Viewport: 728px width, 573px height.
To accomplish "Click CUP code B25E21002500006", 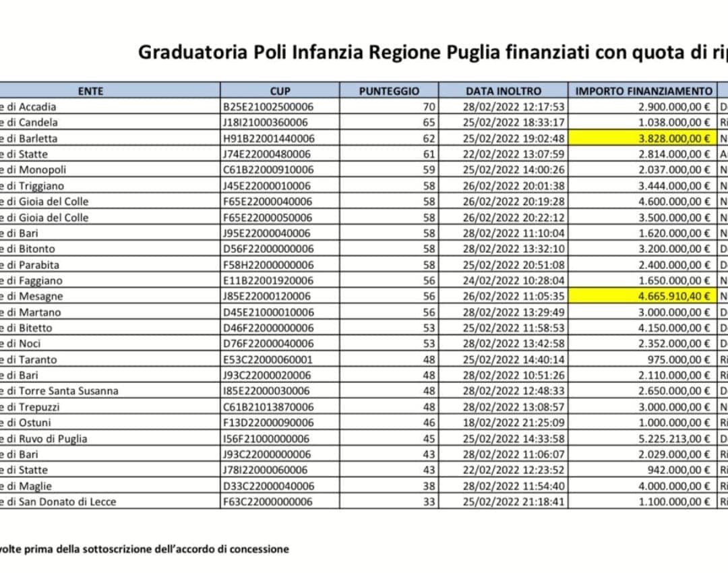I will 268,107.
